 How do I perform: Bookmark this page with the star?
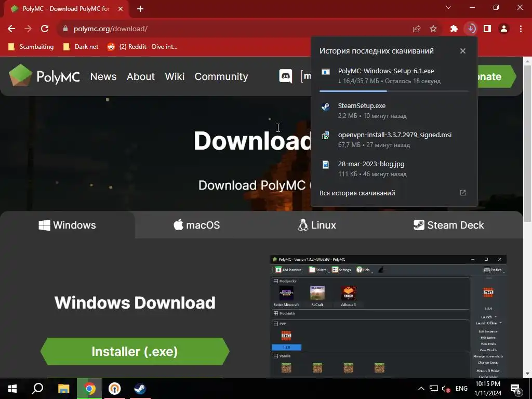point(433,29)
